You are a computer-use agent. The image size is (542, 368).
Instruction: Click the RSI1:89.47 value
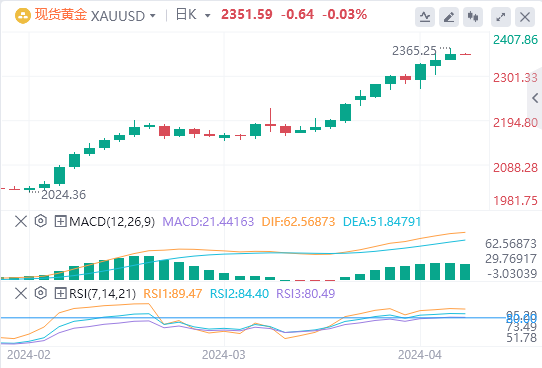(x=172, y=294)
